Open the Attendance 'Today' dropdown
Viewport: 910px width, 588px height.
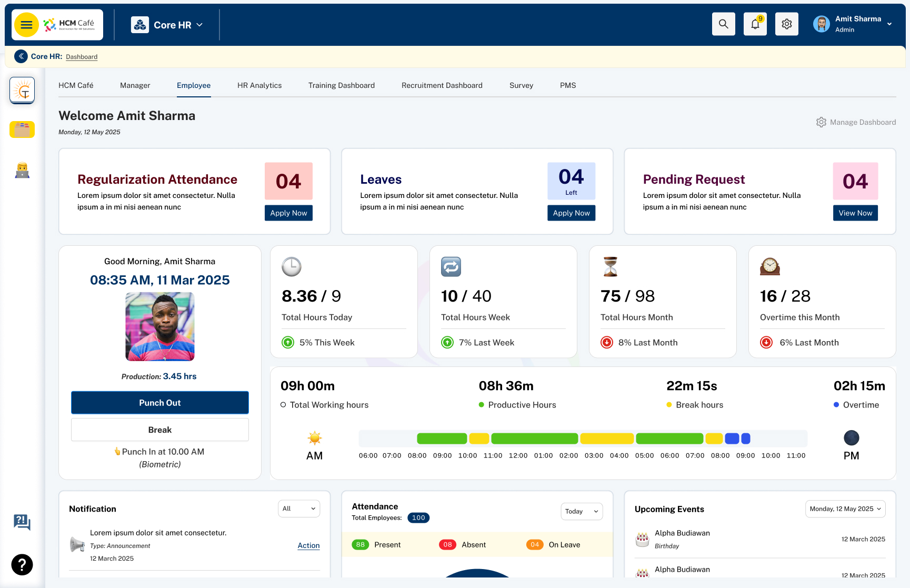[x=582, y=511]
